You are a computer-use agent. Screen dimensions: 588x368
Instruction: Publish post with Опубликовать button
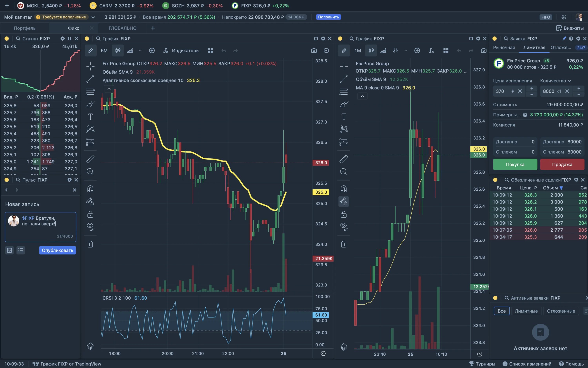(57, 250)
